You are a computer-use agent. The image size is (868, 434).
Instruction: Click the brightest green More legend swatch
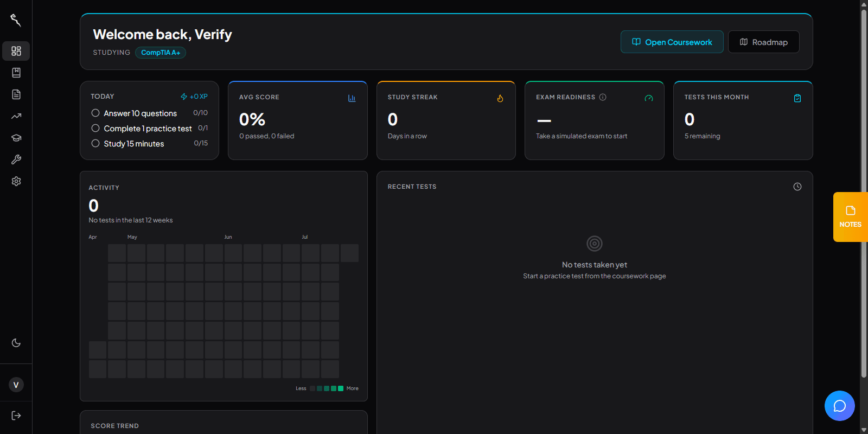coord(341,388)
